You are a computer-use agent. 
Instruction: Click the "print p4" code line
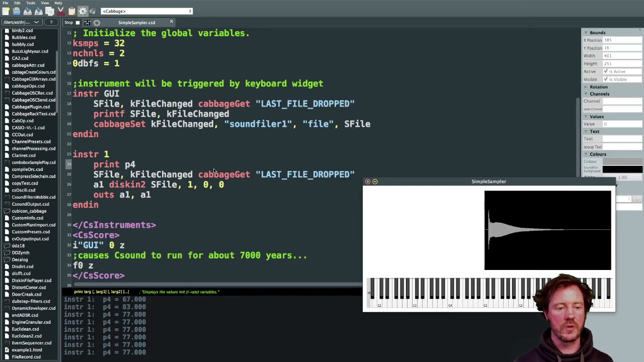114,164
